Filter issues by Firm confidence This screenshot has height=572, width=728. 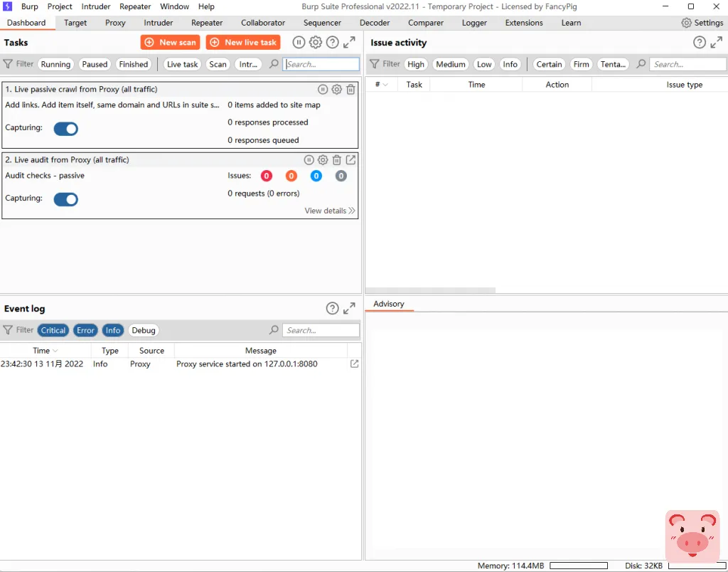582,64
